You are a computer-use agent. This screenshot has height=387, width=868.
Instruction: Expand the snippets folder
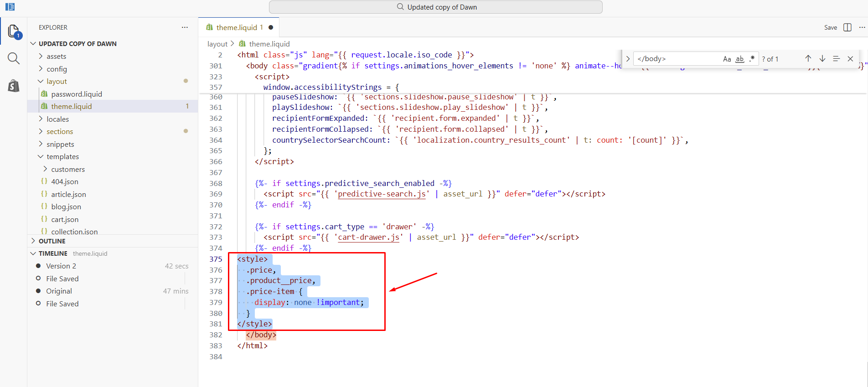(60, 144)
